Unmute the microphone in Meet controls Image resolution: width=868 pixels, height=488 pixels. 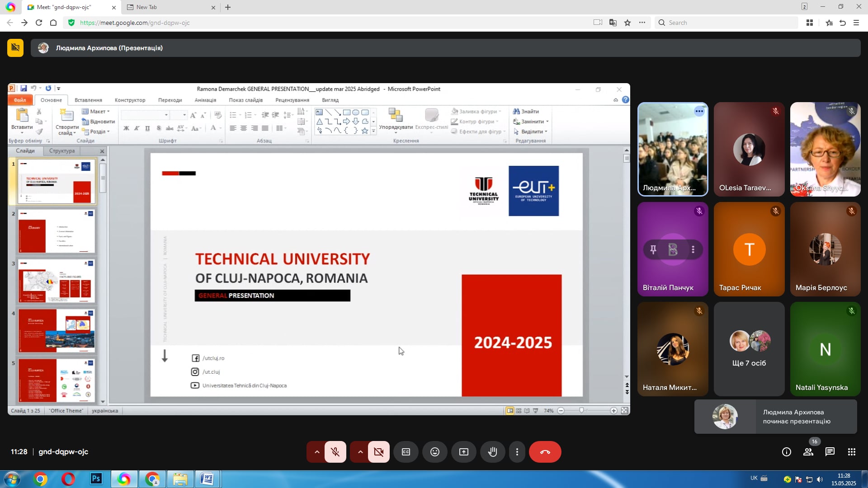tap(335, 452)
